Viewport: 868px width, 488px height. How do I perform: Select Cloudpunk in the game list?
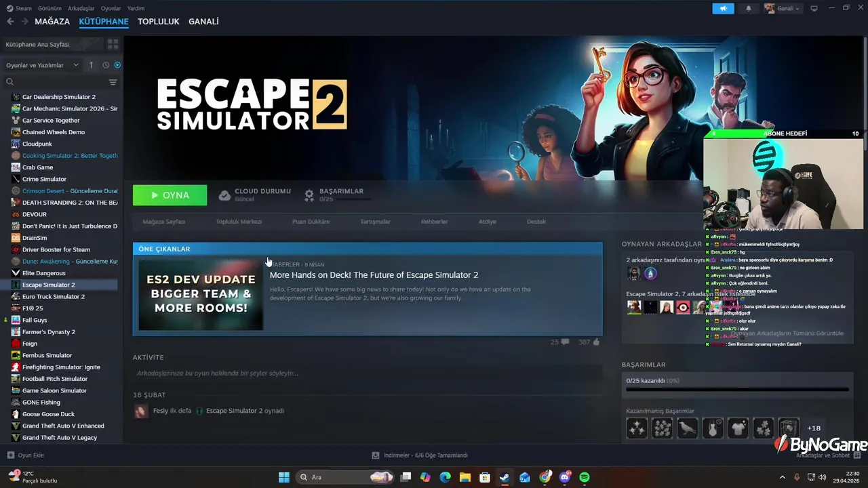[37, 144]
